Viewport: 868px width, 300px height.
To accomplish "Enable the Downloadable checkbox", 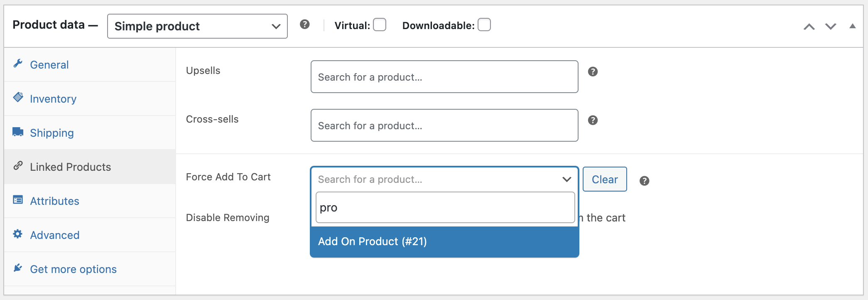I will [484, 25].
